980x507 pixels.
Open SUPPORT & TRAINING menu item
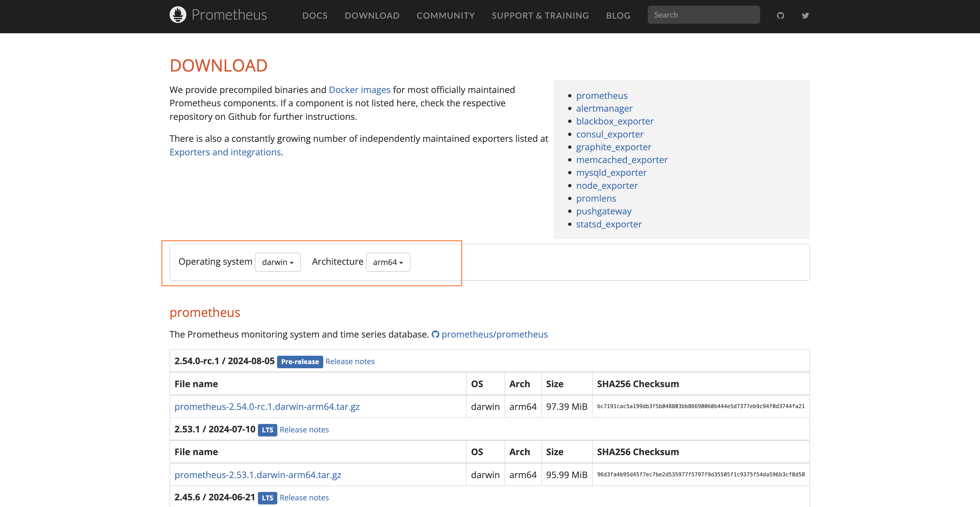[540, 16]
